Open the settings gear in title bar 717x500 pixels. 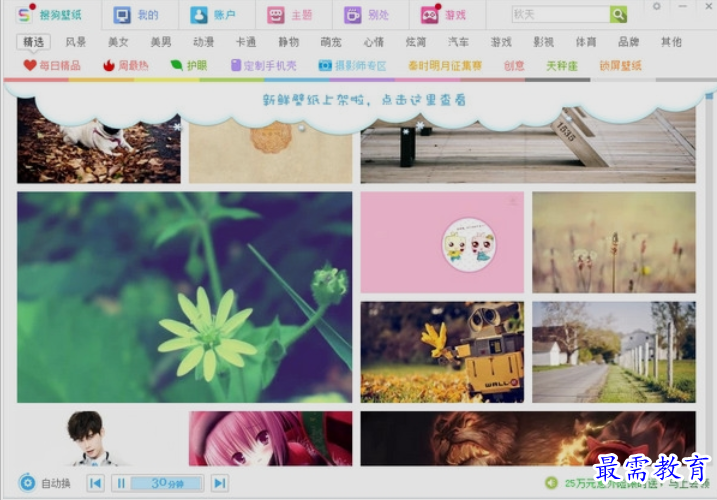point(657,6)
